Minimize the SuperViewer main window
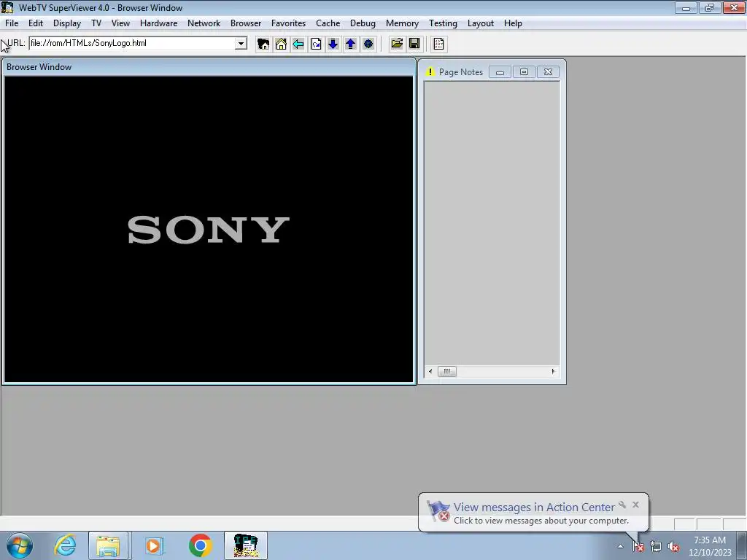The width and height of the screenshot is (747, 560). (686, 7)
